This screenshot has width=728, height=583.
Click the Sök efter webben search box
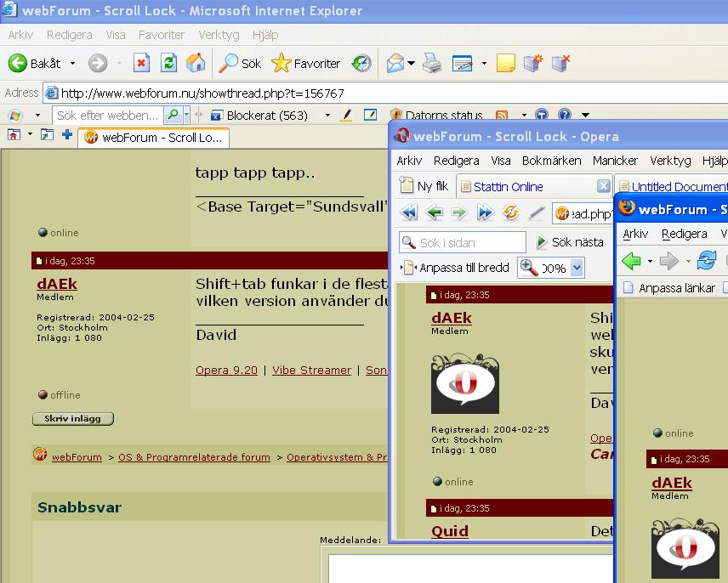tap(108, 115)
